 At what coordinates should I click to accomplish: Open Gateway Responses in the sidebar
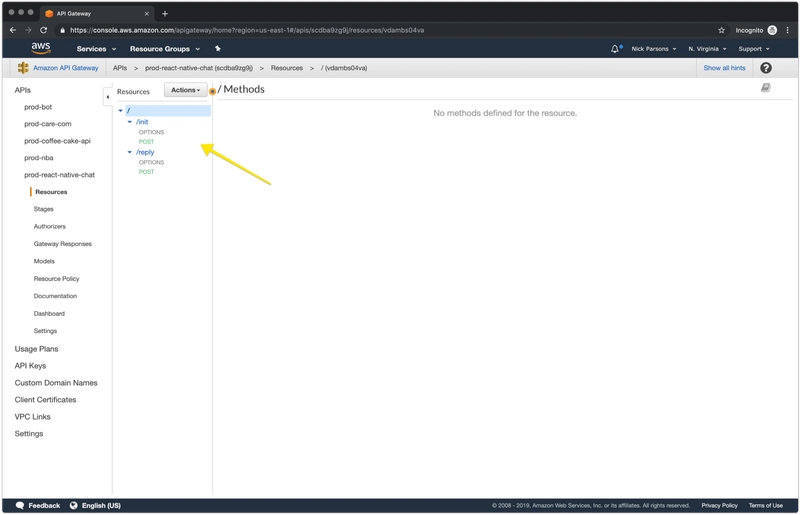(63, 244)
